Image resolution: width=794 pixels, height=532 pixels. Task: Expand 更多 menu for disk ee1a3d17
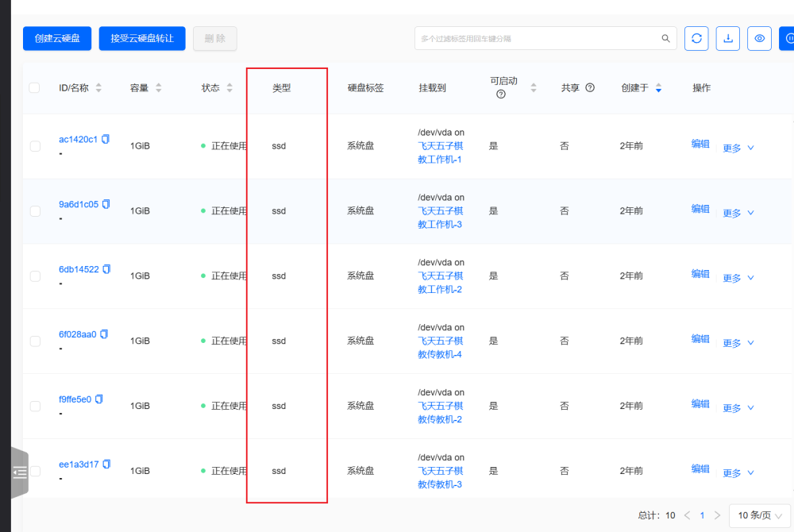(x=738, y=473)
